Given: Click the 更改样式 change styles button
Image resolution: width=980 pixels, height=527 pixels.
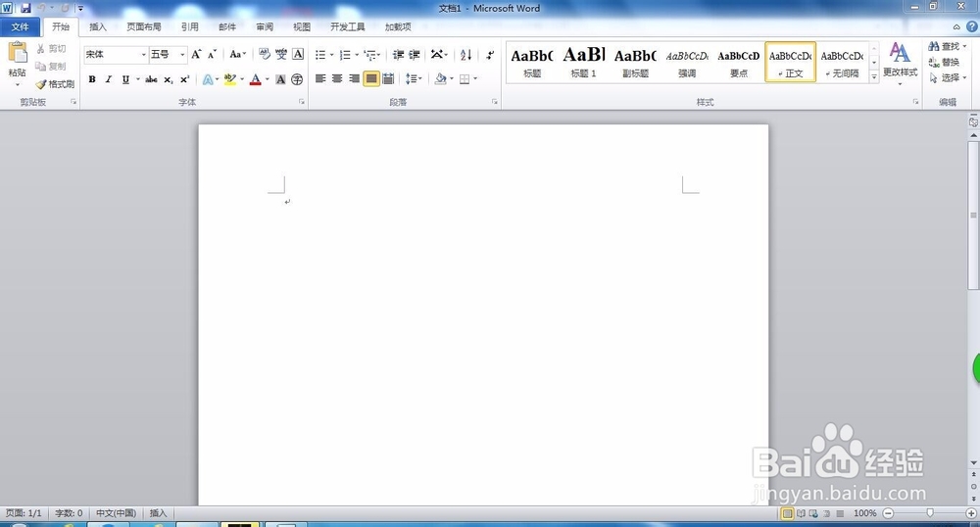Looking at the screenshot, I should coord(900,63).
